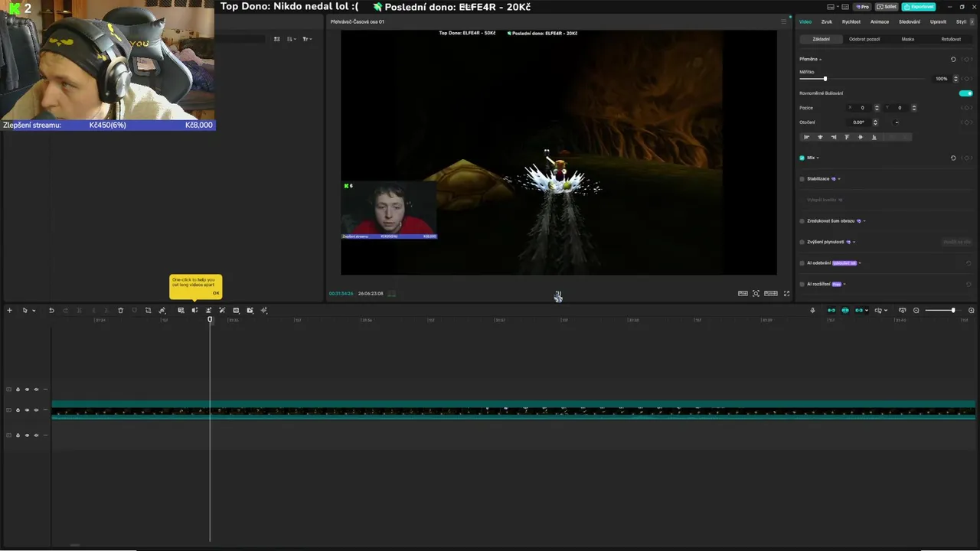Select the Maska sub-tab
Viewport: 980px width, 551px height.
coord(908,39)
